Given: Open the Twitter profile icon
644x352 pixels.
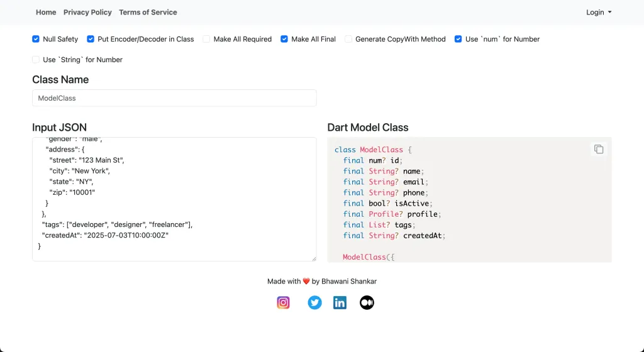Looking at the screenshot, I should [314, 303].
